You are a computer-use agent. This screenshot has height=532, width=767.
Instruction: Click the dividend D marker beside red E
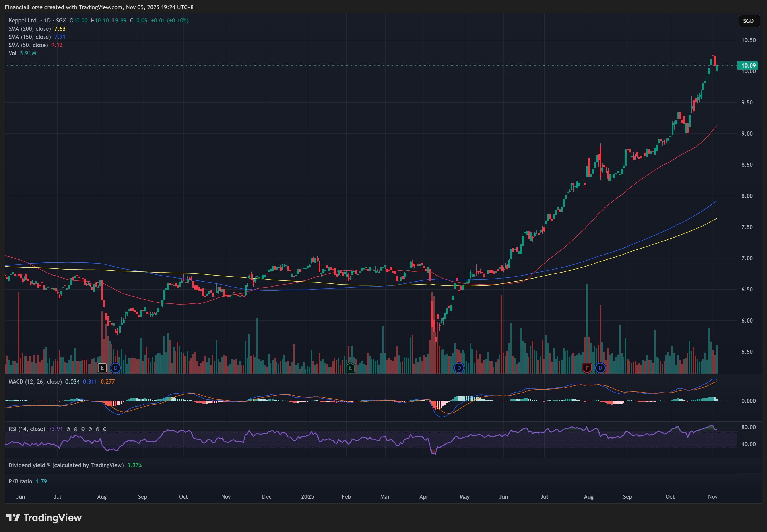coord(600,368)
